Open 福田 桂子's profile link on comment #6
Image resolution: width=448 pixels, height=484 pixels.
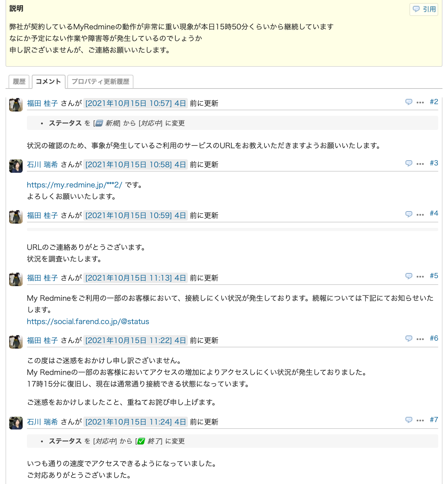(42, 341)
